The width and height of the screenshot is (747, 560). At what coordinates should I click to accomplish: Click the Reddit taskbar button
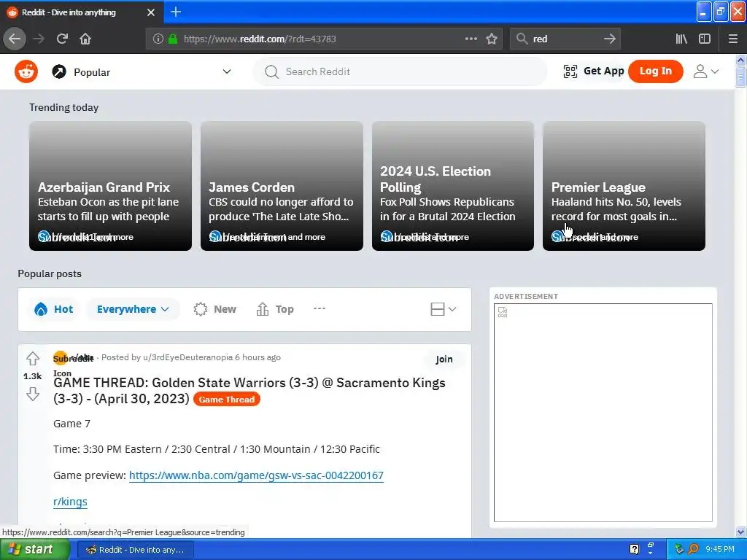point(135,550)
